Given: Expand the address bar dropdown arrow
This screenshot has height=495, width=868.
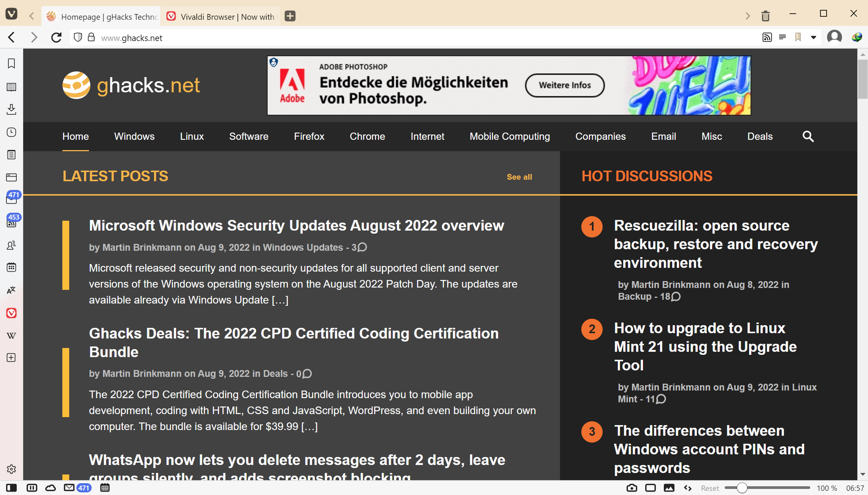Looking at the screenshot, I should [813, 37].
